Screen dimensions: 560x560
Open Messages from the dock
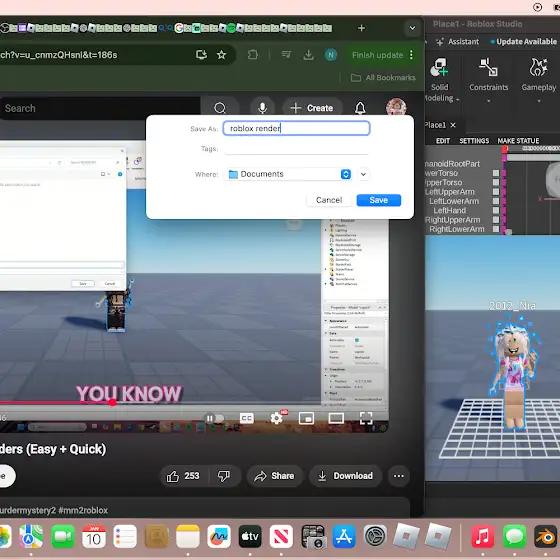click(514, 536)
